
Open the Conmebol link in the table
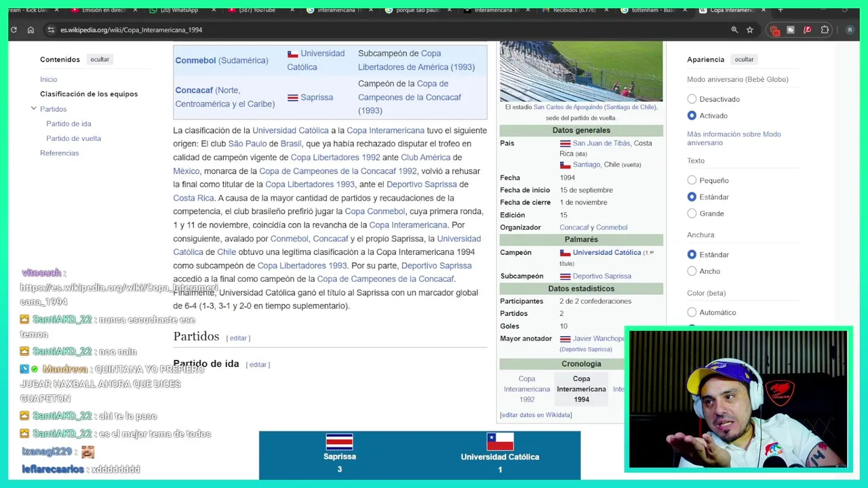[x=195, y=60]
